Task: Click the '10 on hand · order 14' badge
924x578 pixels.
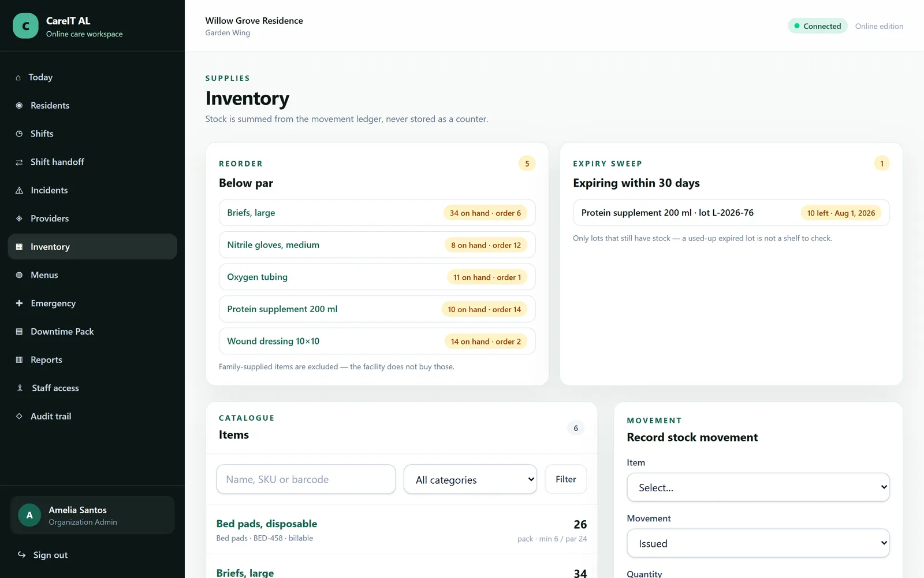Action: pyautogui.click(x=484, y=309)
